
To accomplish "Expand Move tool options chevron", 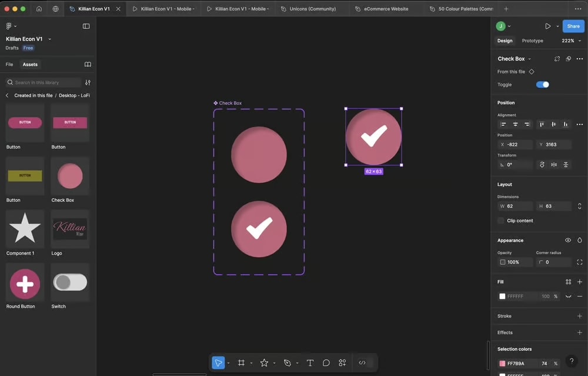I will pos(228,363).
